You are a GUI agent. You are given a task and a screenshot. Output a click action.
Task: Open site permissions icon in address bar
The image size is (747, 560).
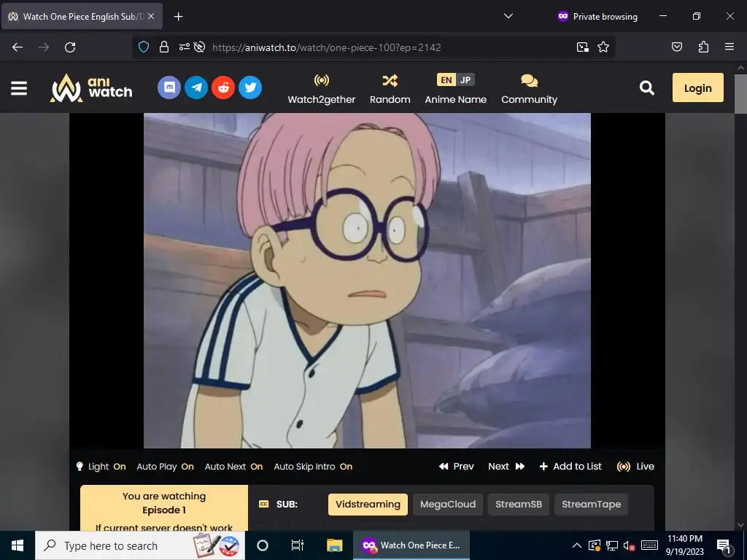click(184, 47)
